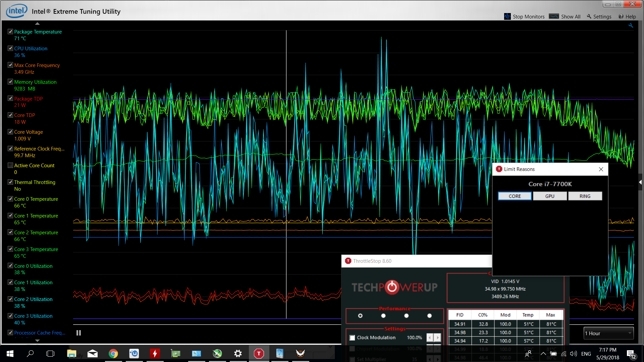Open the Settings menu item

pyautogui.click(x=602, y=16)
